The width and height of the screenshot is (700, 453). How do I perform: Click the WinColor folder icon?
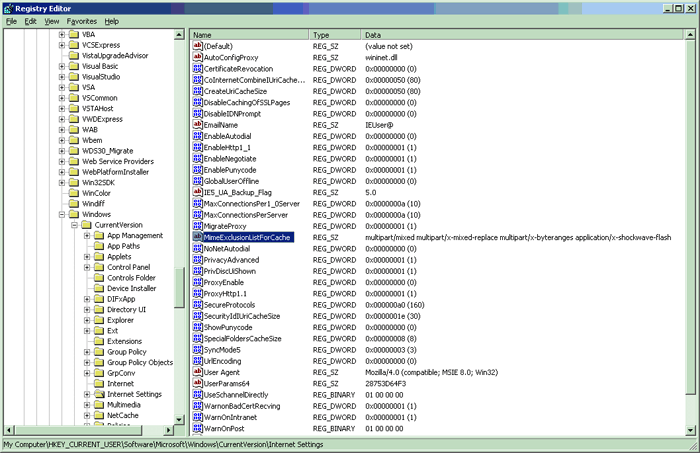(x=74, y=193)
